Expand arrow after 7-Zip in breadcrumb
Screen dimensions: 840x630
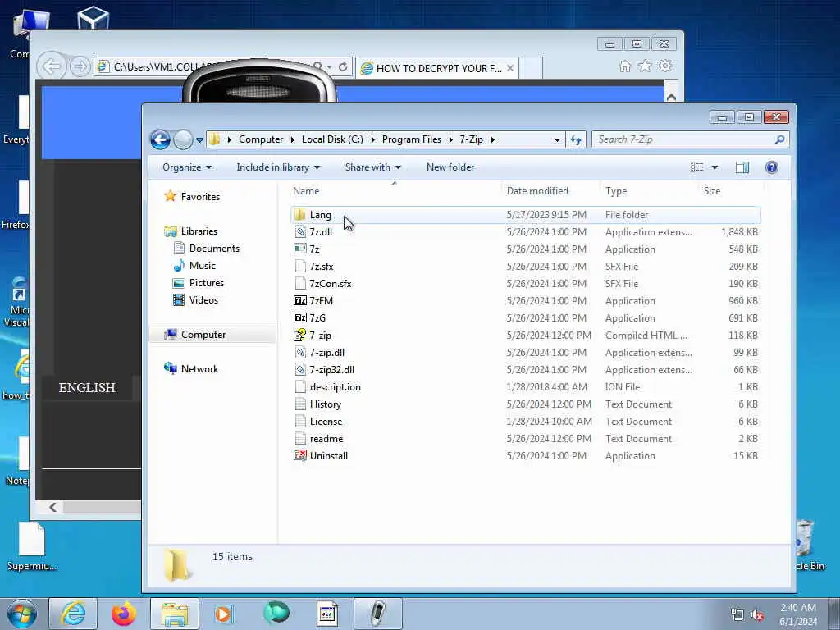point(492,139)
